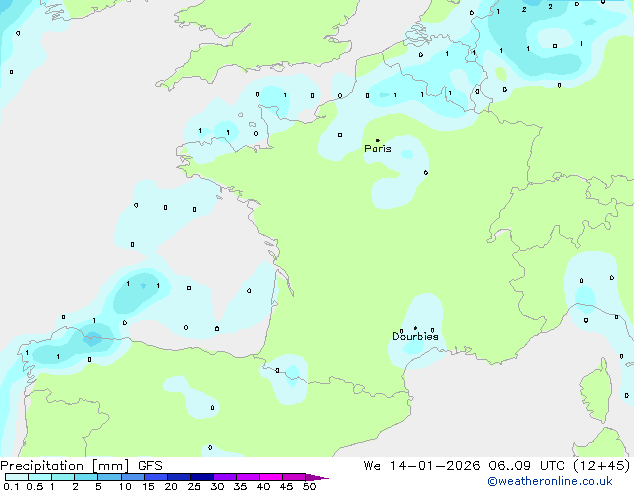The width and height of the screenshot is (634, 490).
Task: Click the '0.1' legend scale value
Action: pos(11,486)
